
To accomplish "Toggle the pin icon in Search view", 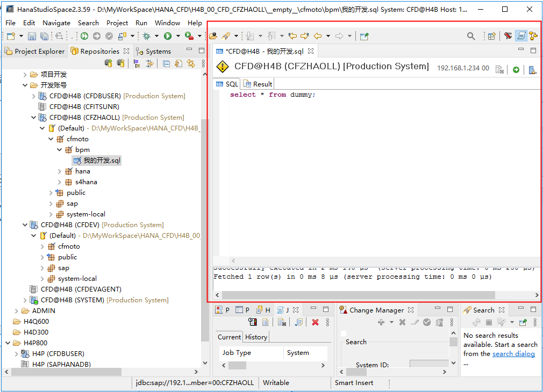I will tap(523, 322).
